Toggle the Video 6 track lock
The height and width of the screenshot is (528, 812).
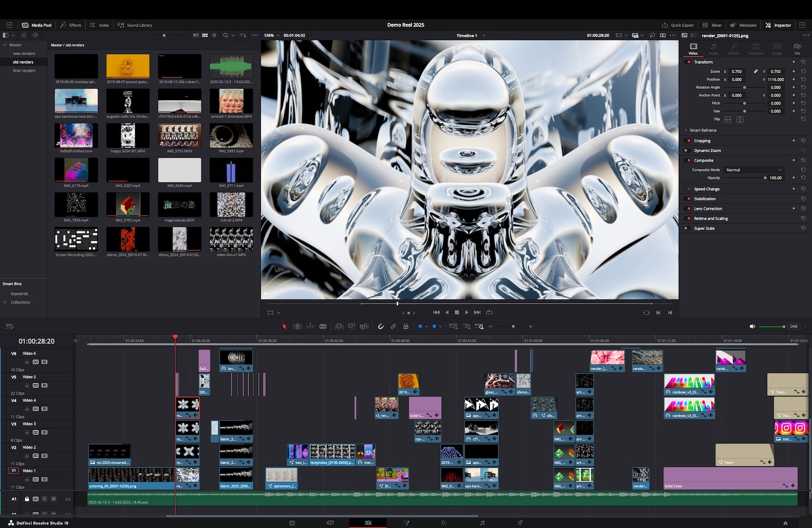pyautogui.click(x=27, y=362)
